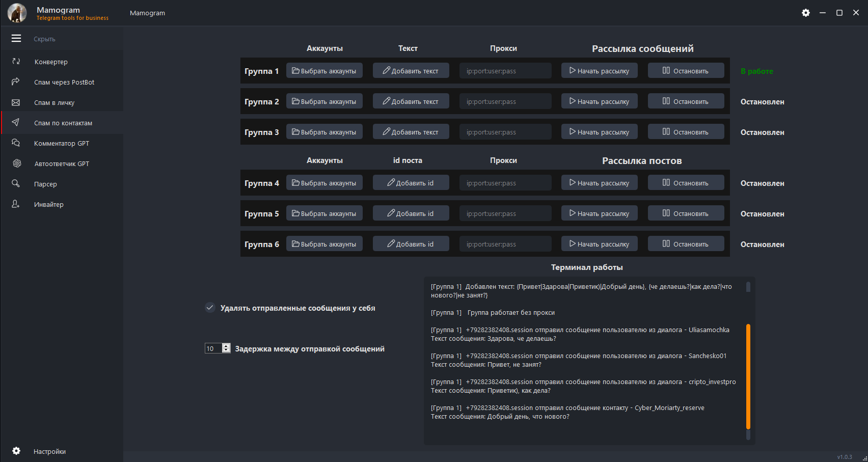Image resolution: width=868 pixels, height=462 pixels.
Task: Click the terminal log orange scrollbar
Action: pyautogui.click(x=748, y=377)
